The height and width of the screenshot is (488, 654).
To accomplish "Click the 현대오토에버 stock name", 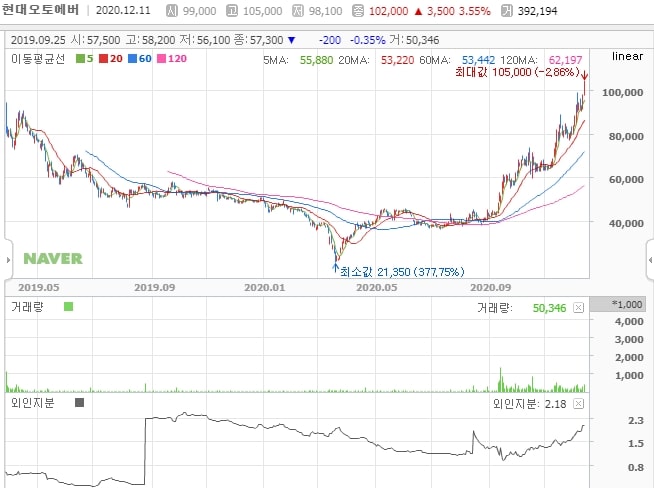I will 40,10.
